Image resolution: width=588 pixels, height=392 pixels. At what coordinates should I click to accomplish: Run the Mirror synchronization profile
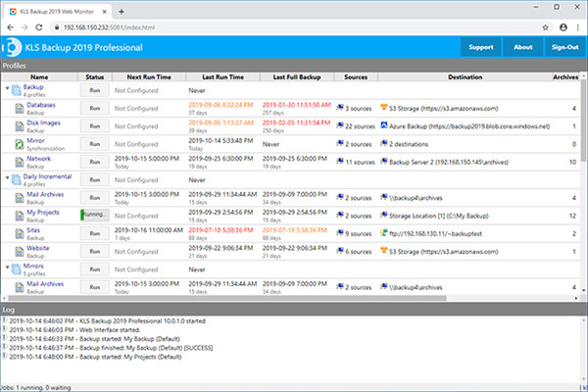(95, 144)
